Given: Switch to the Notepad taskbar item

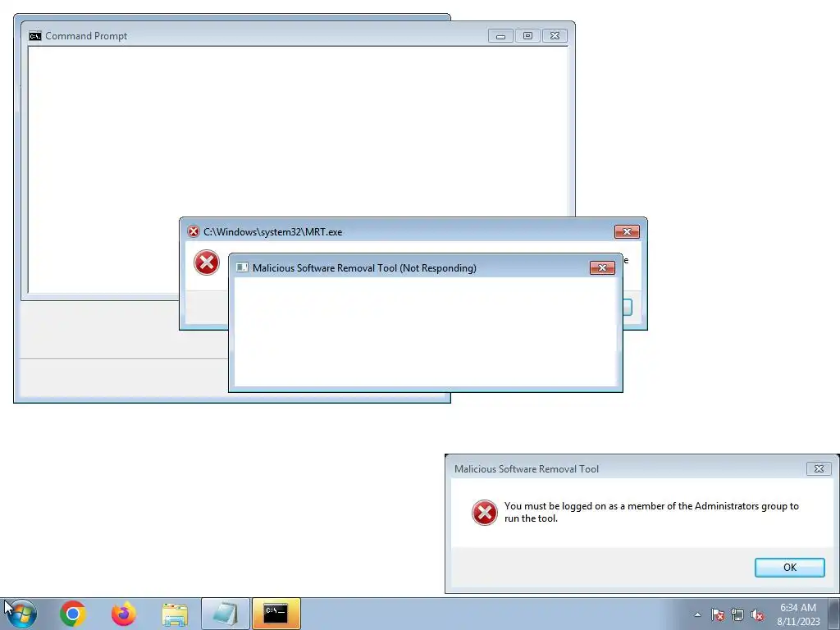Looking at the screenshot, I should (226, 614).
